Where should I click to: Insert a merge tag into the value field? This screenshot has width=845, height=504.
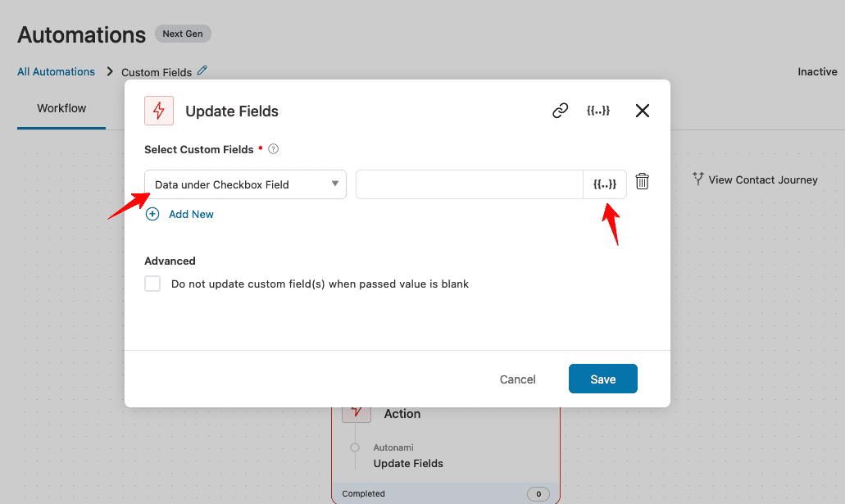(605, 184)
